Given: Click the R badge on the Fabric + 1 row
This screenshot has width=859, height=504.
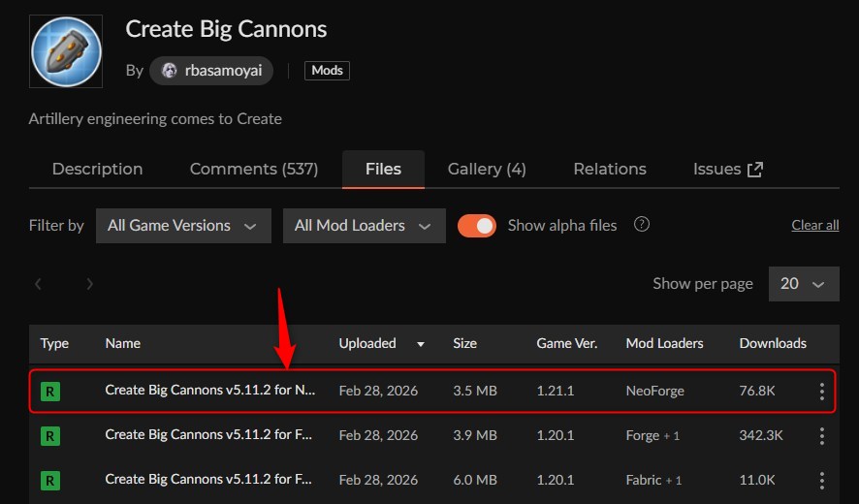Looking at the screenshot, I should click(49, 481).
